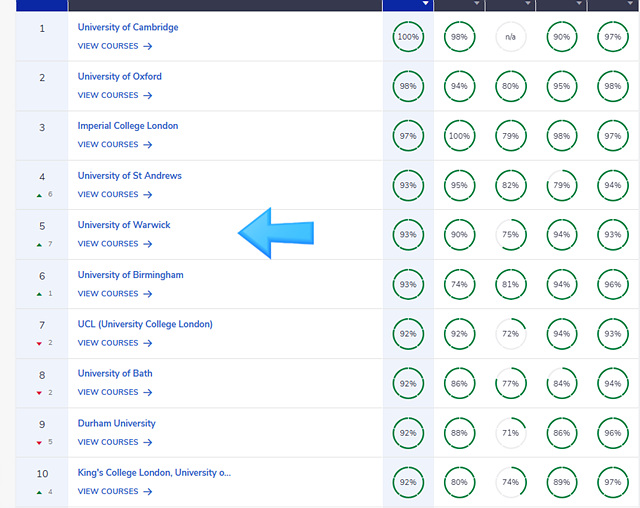The height and width of the screenshot is (508, 640).
Task: Click Durham's 86% score circle
Action: pos(562,433)
